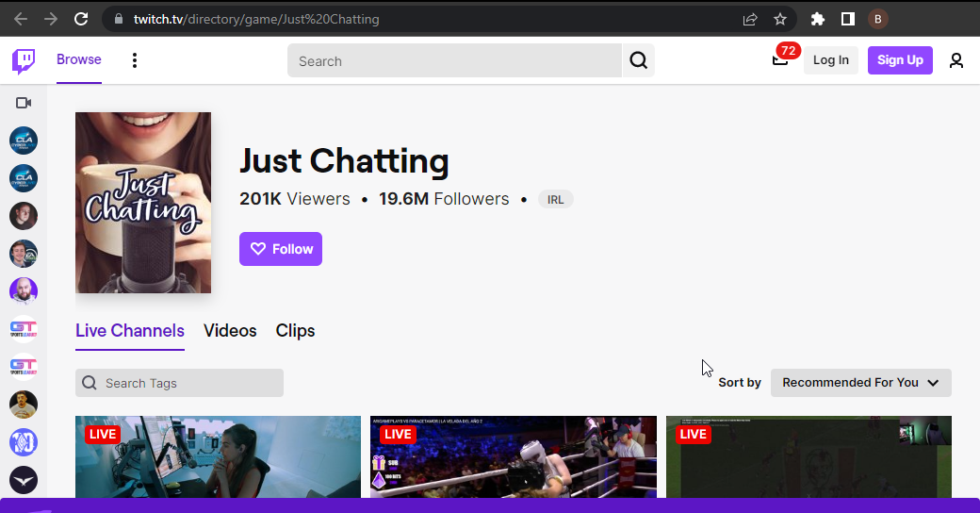This screenshot has width=980, height=513.
Task: Toggle the browser side panel icon
Action: click(847, 20)
